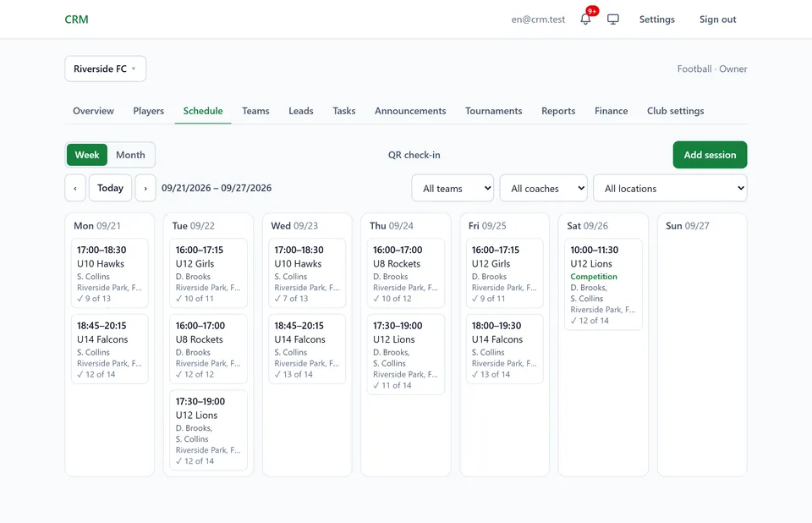Expand the All coaches filter
Screen dimensions: 812x523
(543, 188)
